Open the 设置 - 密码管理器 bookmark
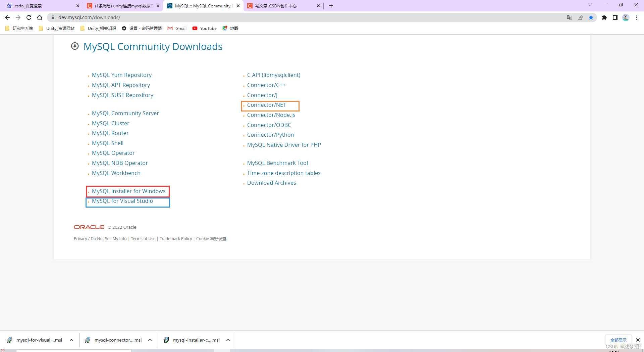Image resolution: width=644 pixels, height=352 pixels. 142,29
